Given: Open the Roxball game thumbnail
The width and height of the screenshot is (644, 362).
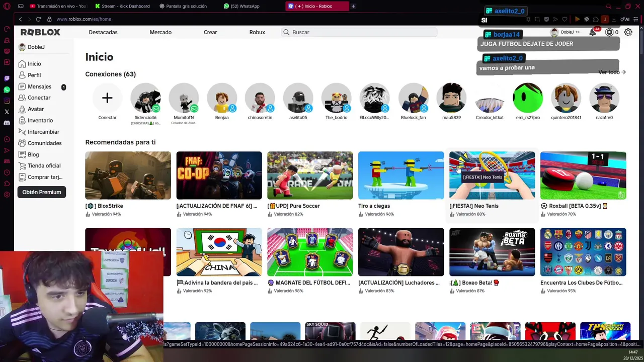Looking at the screenshot, I should click(x=583, y=175).
